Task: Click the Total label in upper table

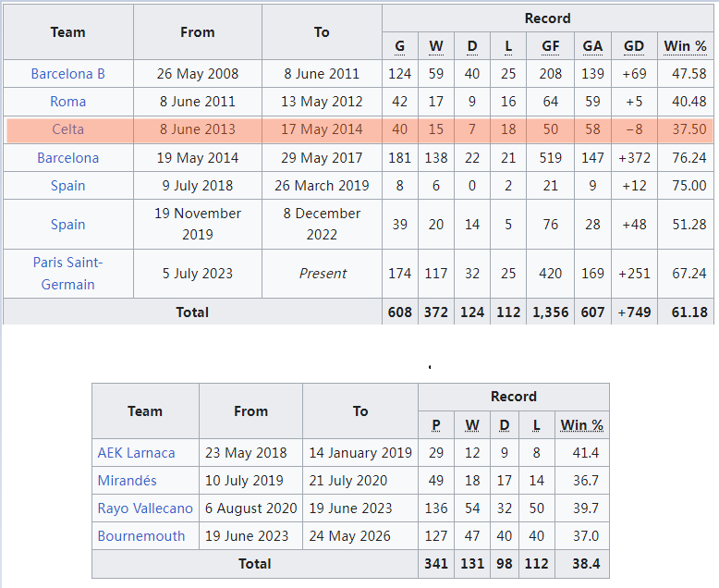Action: (x=192, y=312)
